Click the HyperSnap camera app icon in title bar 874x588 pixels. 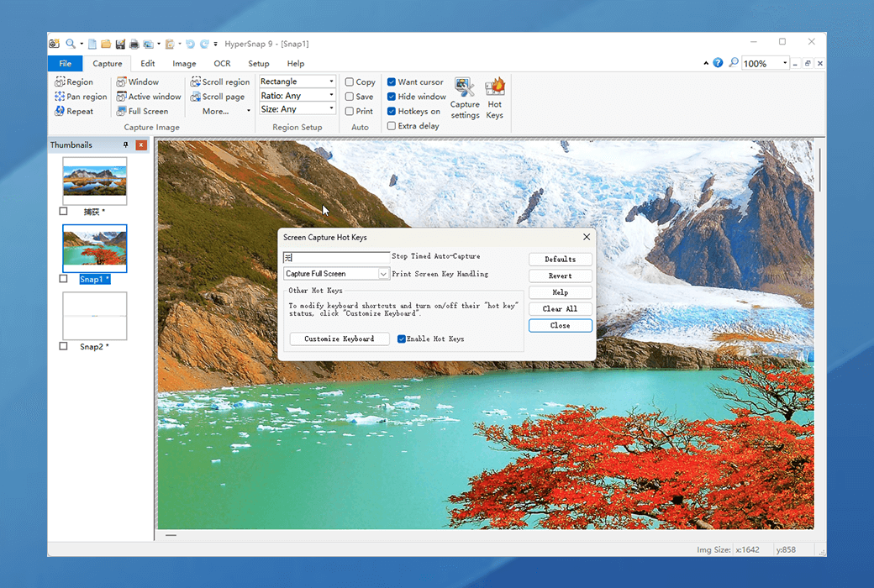[x=54, y=44]
